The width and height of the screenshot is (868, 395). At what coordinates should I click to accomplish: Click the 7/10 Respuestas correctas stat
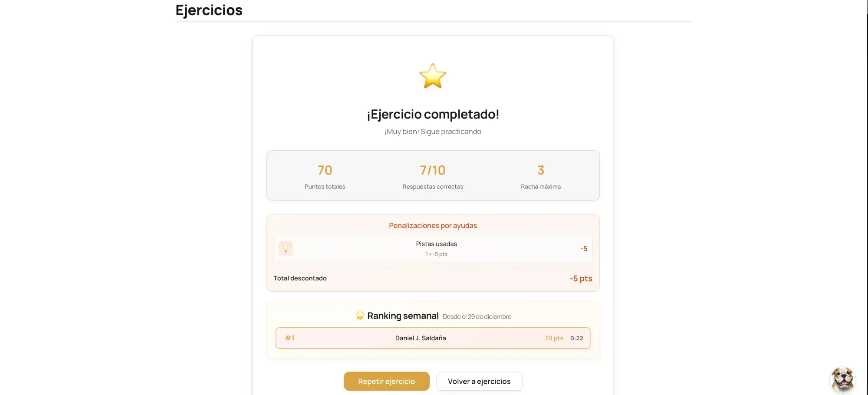click(433, 171)
